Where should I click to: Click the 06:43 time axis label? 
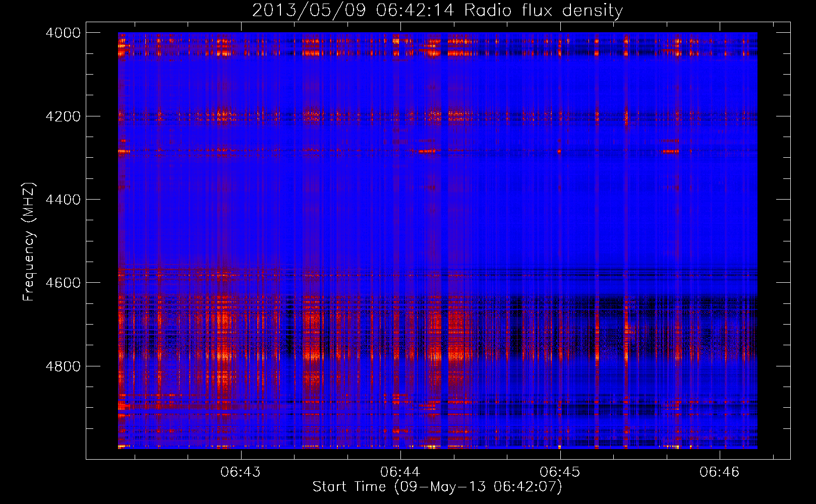point(241,472)
